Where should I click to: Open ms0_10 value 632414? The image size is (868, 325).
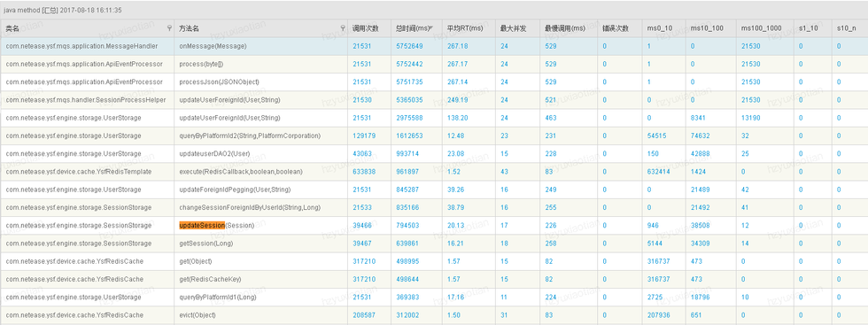tap(658, 172)
